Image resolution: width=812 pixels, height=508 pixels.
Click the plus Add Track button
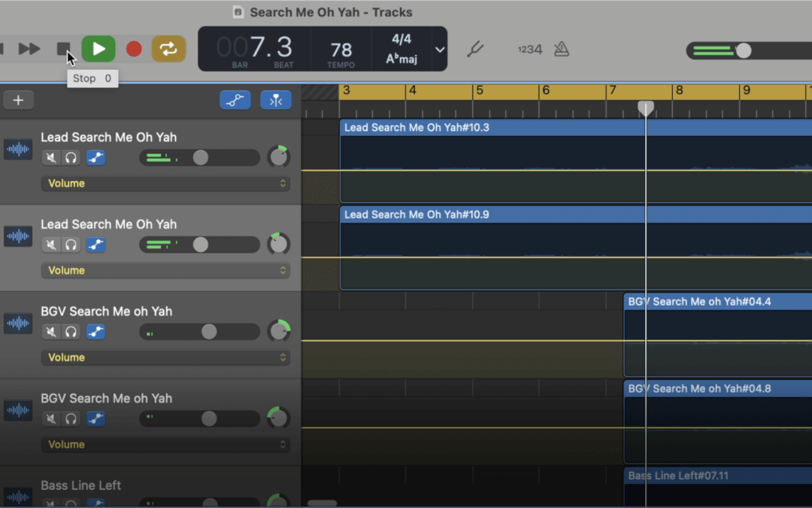pos(18,100)
